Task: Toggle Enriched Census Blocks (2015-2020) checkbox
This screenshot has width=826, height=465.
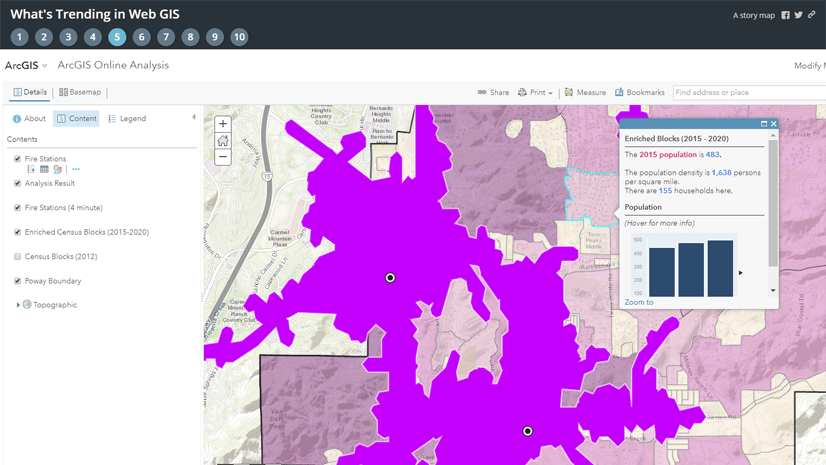Action: (17, 232)
